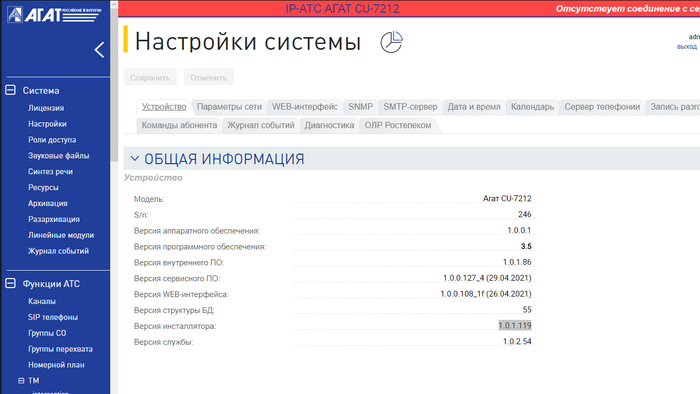Open the pie chart icon beside the title
The height and width of the screenshot is (394, 700).
(x=392, y=42)
